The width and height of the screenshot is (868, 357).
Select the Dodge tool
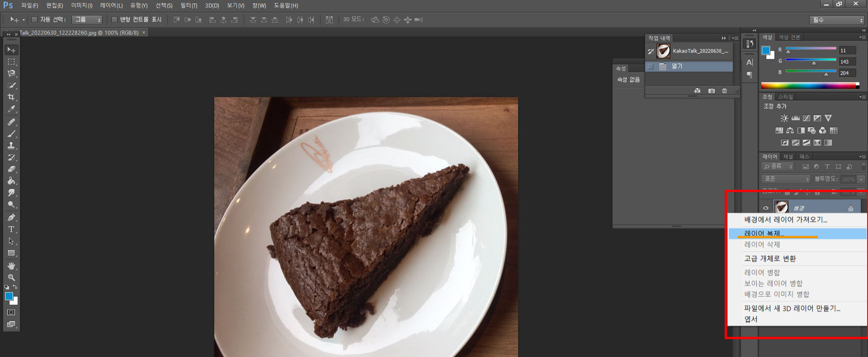(x=11, y=205)
